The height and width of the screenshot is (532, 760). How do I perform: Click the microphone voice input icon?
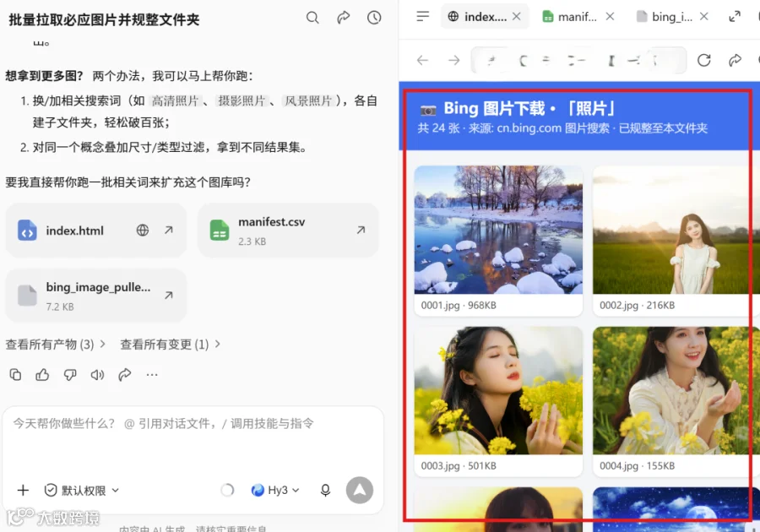326,491
